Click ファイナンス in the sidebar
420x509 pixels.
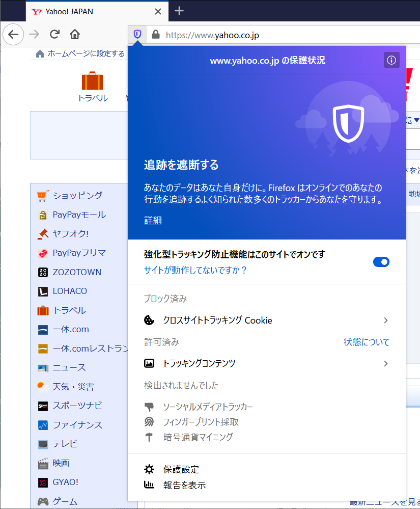tap(77, 425)
